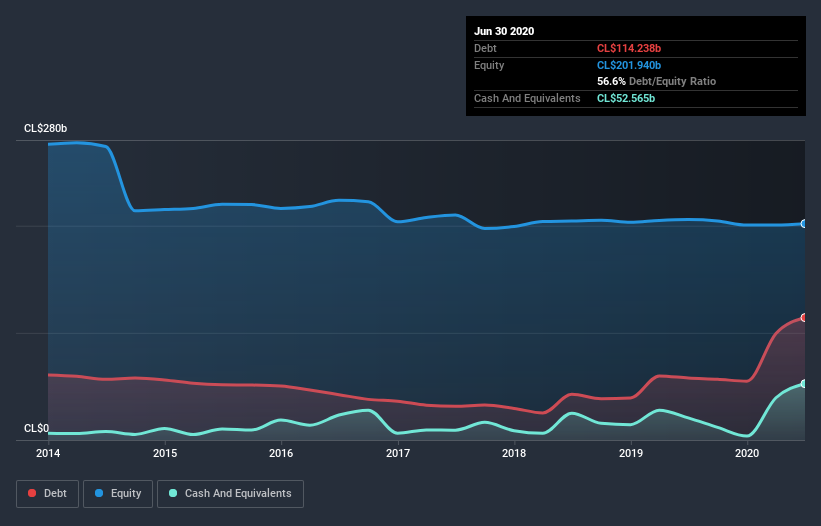Screen dimensions: 821x526
Task: Click the Debt row label in tooltip
Action: pyautogui.click(x=485, y=49)
